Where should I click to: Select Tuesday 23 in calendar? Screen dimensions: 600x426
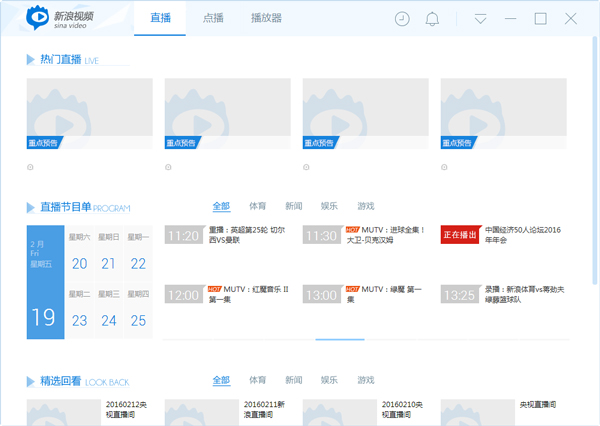point(80,310)
